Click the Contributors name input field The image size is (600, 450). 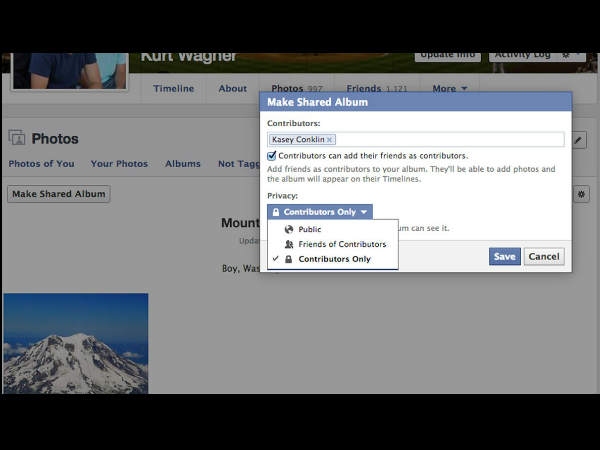pos(416,139)
